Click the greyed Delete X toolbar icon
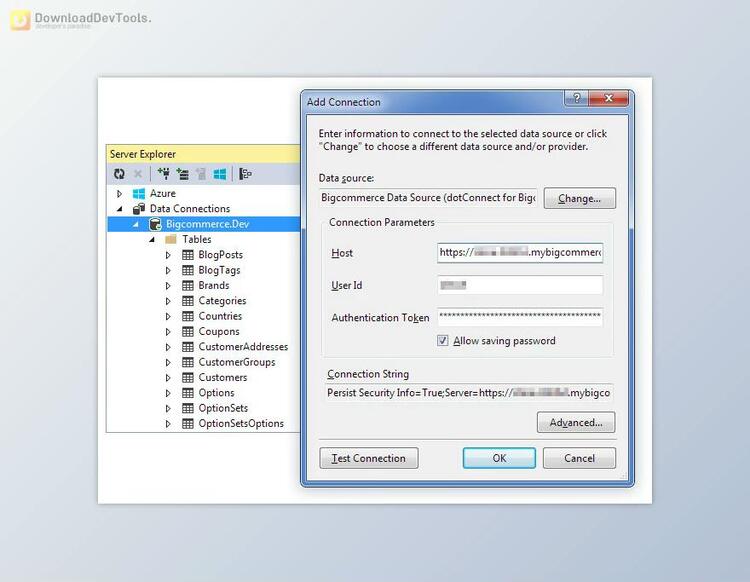Viewport: 750px width, 582px height. [x=138, y=174]
